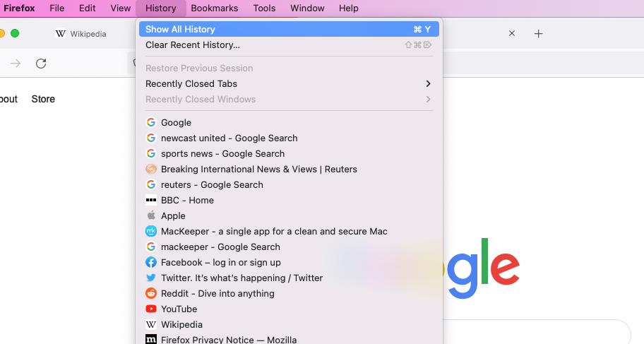This screenshot has width=644, height=344.
Task: Open MacKeeper single app history entry
Action: pyautogui.click(x=289, y=232)
